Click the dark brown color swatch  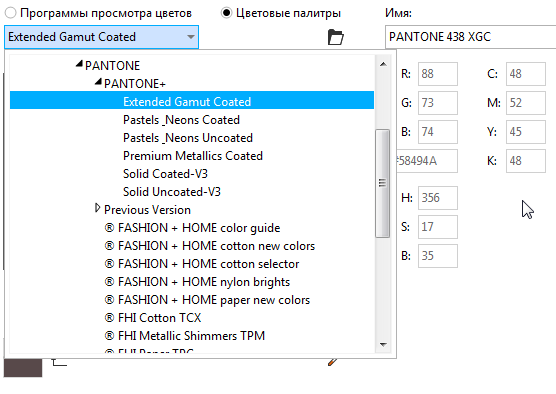tap(23, 368)
